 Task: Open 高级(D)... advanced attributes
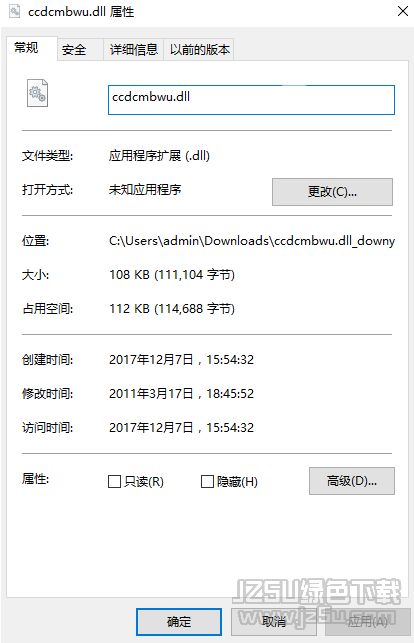pos(352,481)
